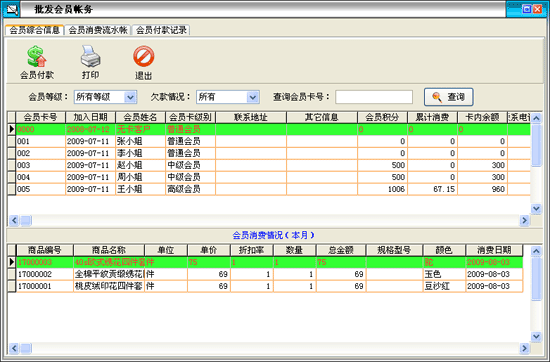
Task: Click the 查询会员卡号 input field
Action: [x=374, y=97]
